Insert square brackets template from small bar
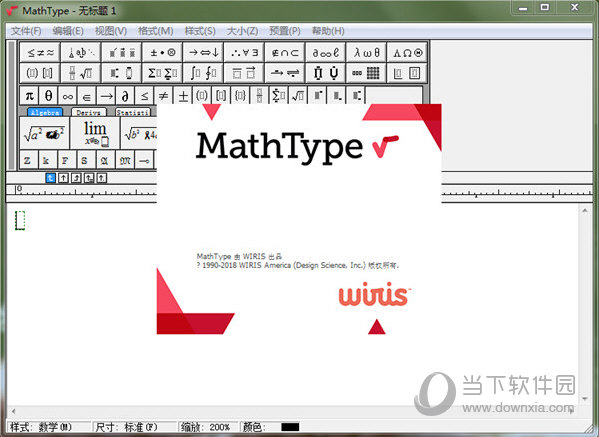599x437 pixels. point(221,95)
